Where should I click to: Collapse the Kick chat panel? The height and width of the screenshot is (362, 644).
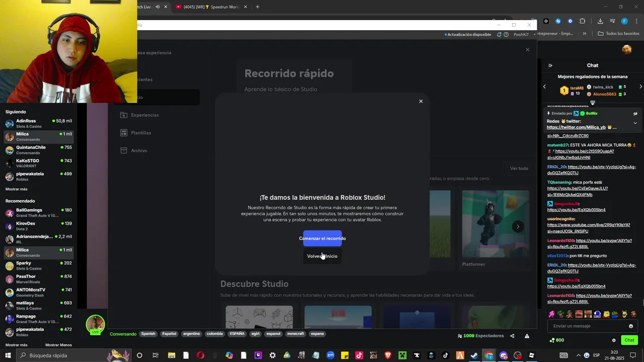pyautogui.click(x=550, y=65)
